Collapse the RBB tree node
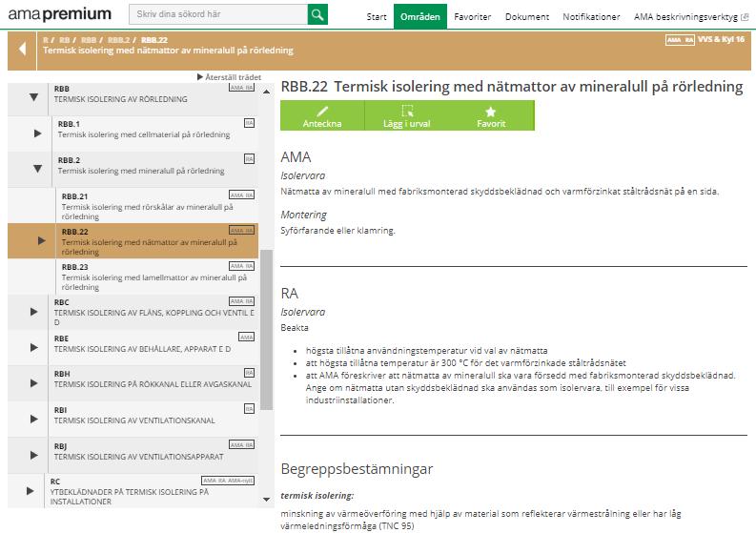This screenshot has height=533, width=756. 33,97
